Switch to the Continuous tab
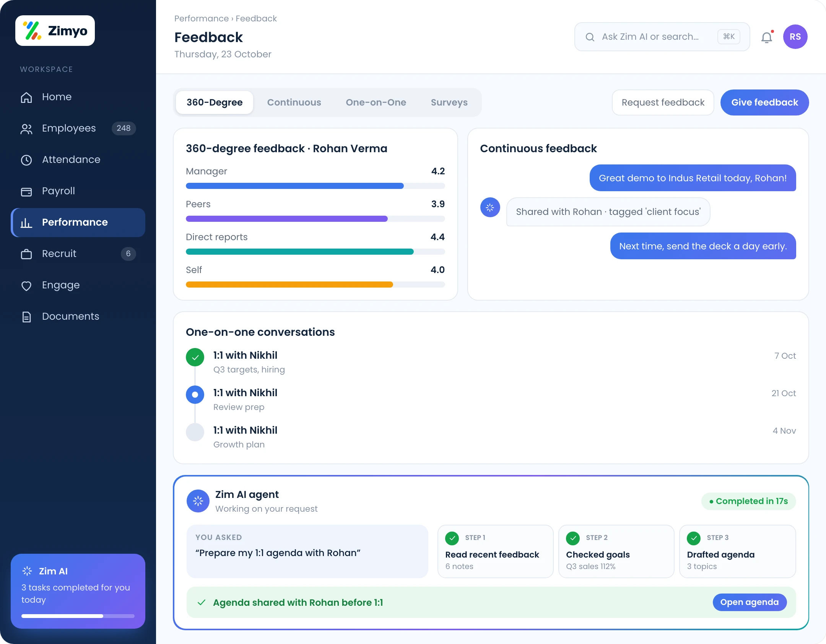This screenshot has width=826, height=644. point(294,102)
